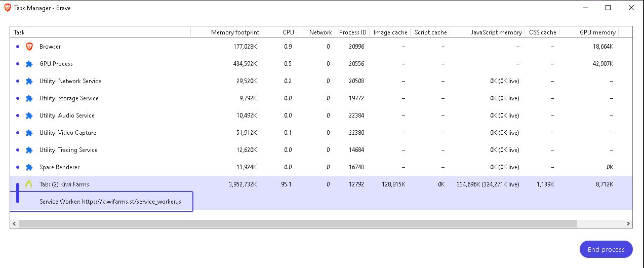
Task: Sort by JavaScript memory column
Action: tap(496, 32)
